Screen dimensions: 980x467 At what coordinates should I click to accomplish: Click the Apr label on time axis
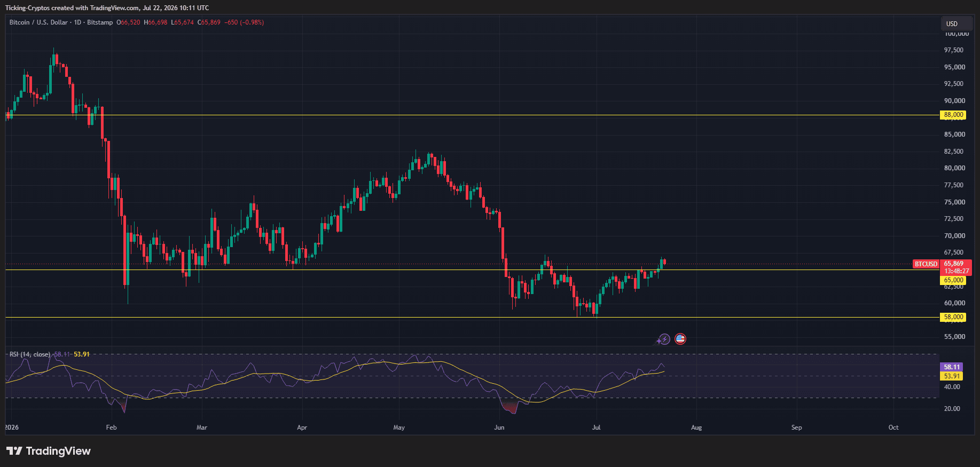coord(302,428)
